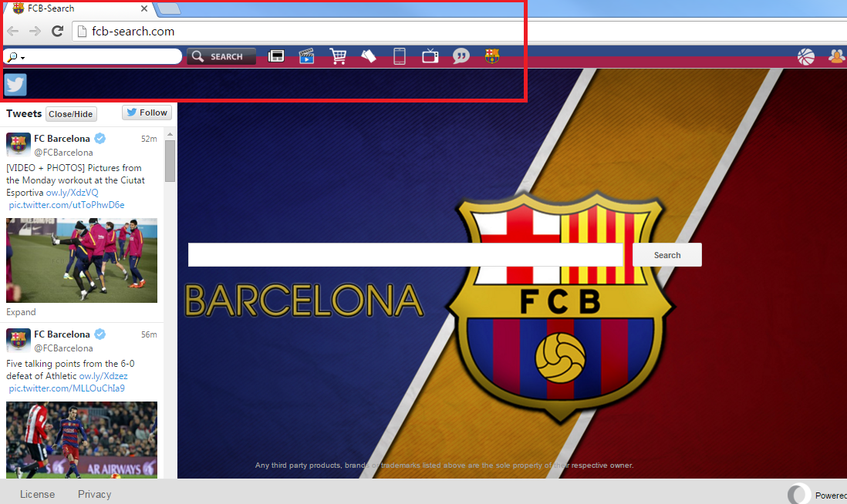This screenshot has height=504, width=847.
Task: Click the tweets scrollbar up arrow
Action: pos(170,134)
